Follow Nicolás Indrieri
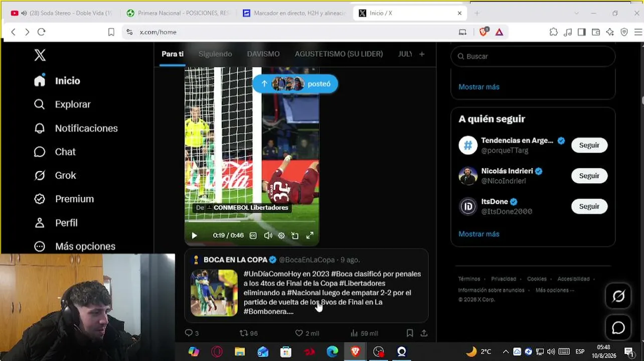 tap(589, 176)
